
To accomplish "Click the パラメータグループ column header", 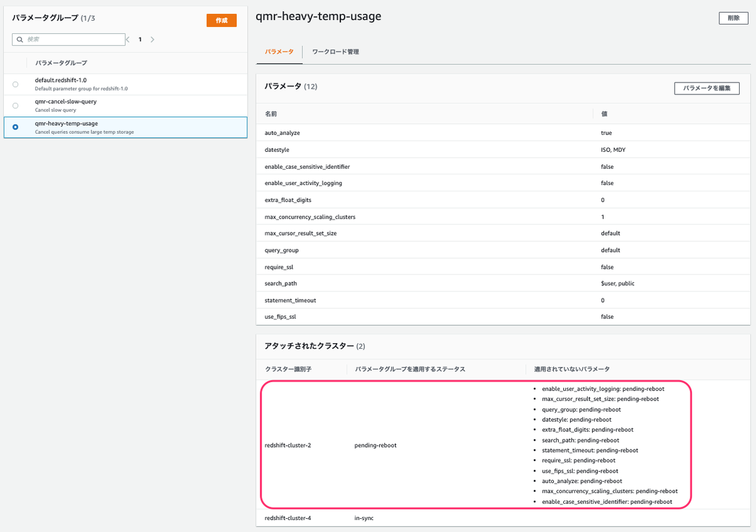I will click(61, 63).
